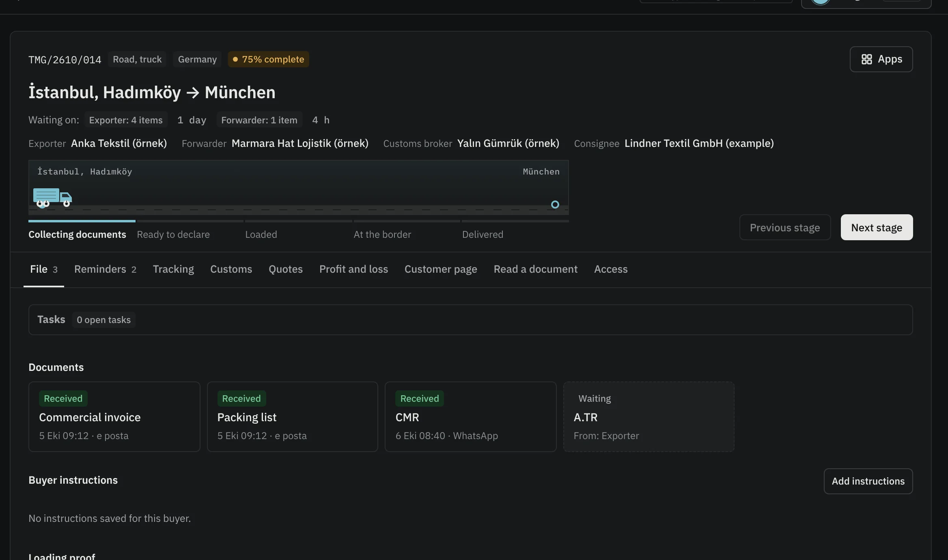Click the Documents section heading
This screenshot has width=948, height=560.
tap(56, 367)
